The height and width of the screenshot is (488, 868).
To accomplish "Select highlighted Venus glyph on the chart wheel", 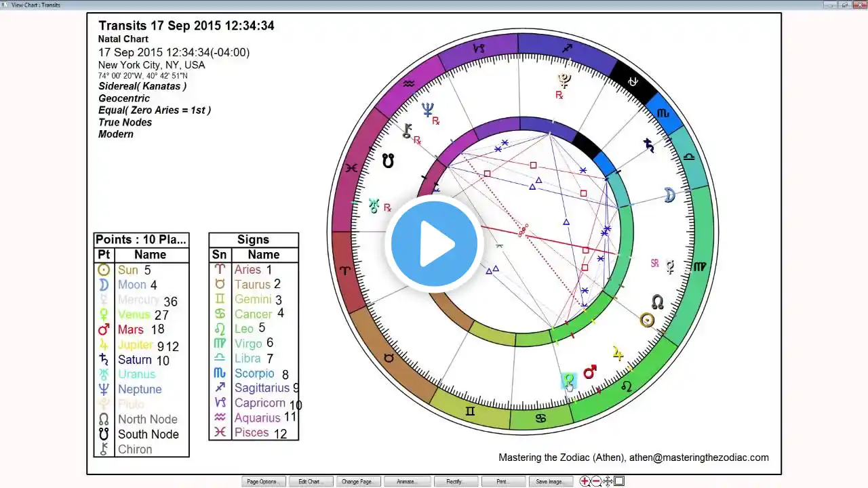I will click(568, 380).
